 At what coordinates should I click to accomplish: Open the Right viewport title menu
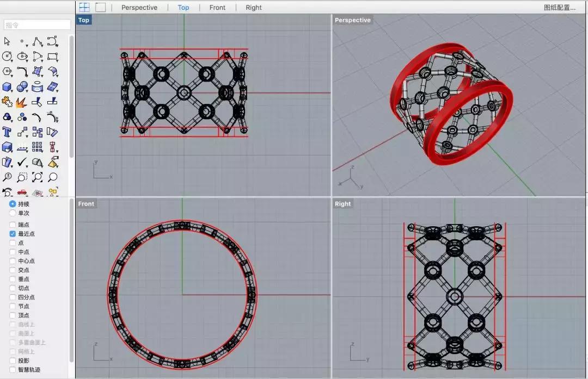342,204
